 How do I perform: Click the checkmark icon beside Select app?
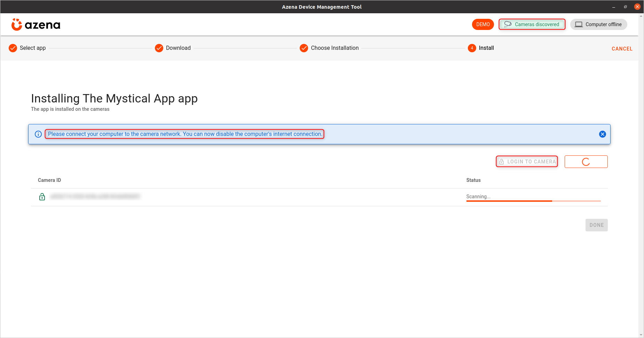click(x=13, y=48)
